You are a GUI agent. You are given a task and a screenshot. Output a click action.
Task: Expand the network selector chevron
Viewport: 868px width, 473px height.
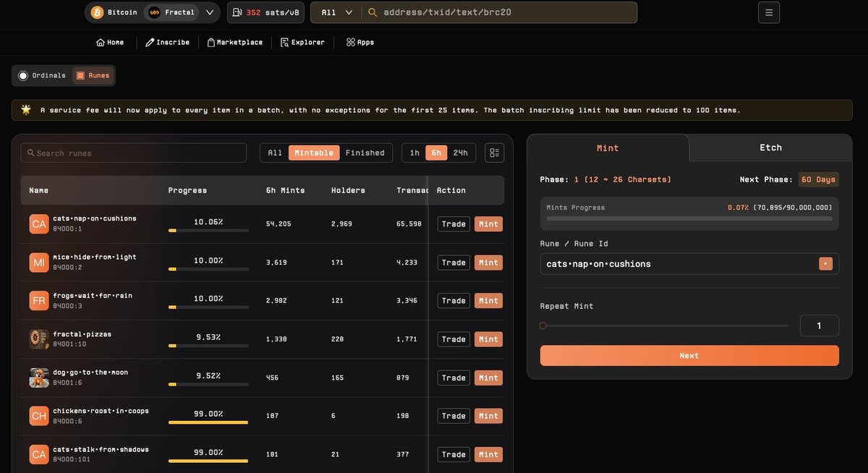coord(209,12)
